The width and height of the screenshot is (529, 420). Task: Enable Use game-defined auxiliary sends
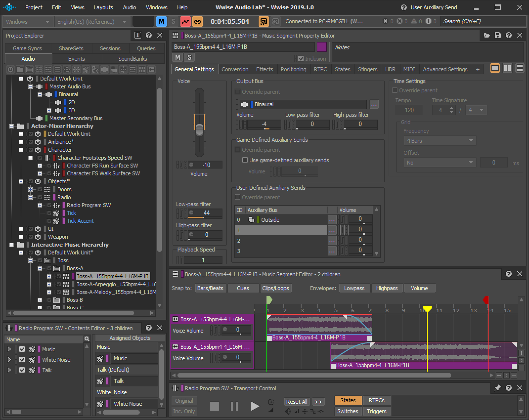[x=245, y=160]
